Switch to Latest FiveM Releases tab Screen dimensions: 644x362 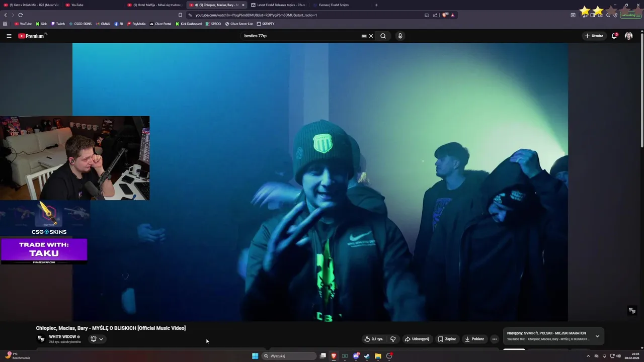[x=278, y=5]
